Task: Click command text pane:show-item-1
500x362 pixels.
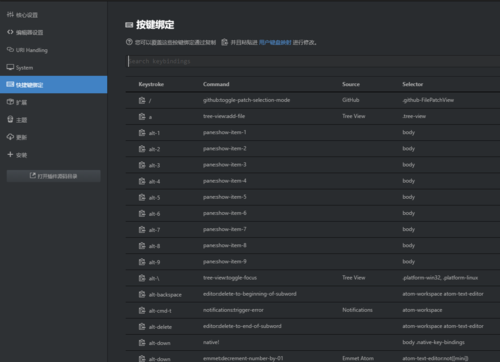Action: (x=225, y=132)
